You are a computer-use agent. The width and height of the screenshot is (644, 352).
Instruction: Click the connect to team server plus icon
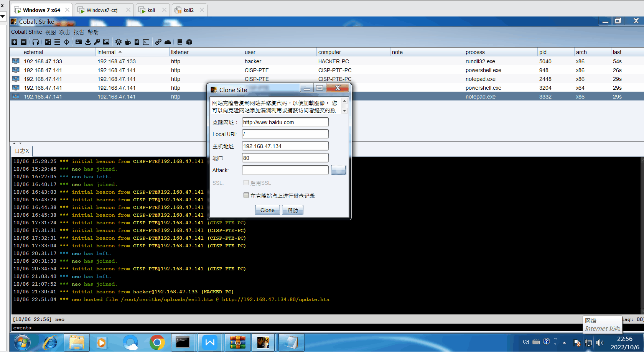point(15,42)
